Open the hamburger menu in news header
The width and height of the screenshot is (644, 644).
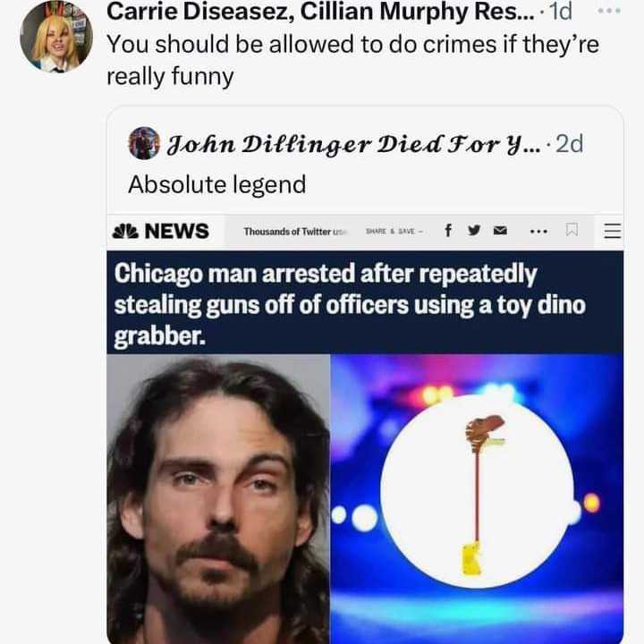click(x=611, y=231)
